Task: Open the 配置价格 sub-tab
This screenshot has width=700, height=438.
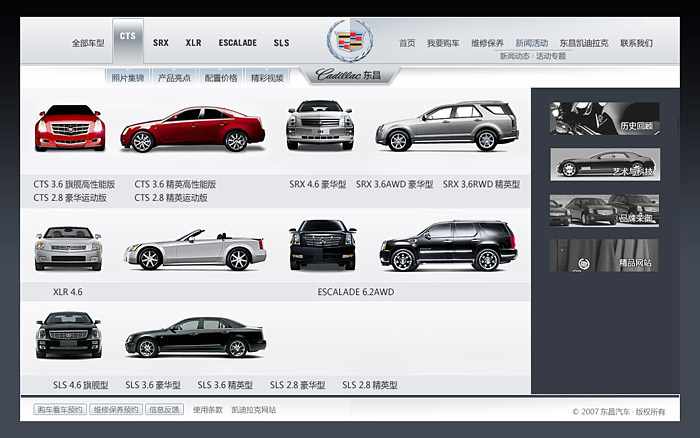Action: [221, 78]
